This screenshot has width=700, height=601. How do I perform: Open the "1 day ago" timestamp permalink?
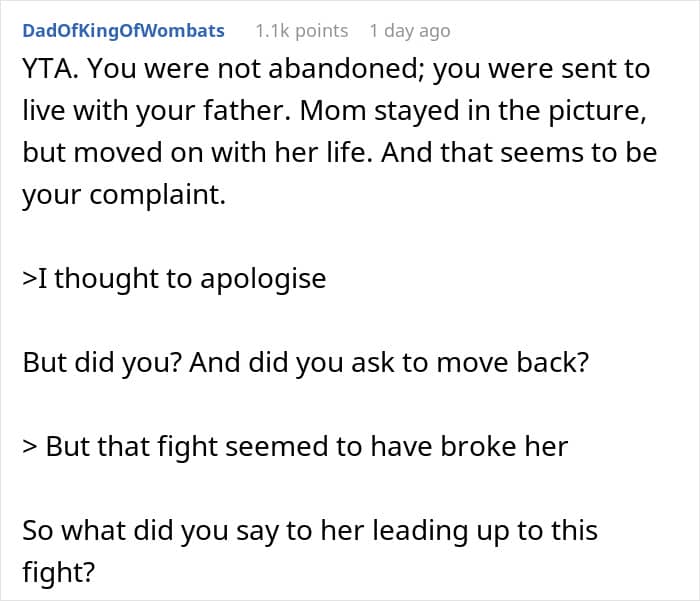(x=410, y=31)
